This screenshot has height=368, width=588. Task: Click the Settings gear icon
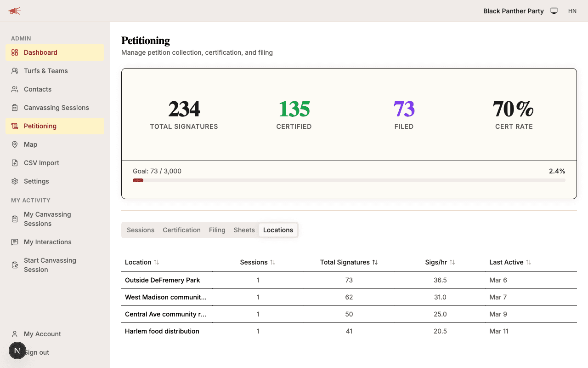15,181
